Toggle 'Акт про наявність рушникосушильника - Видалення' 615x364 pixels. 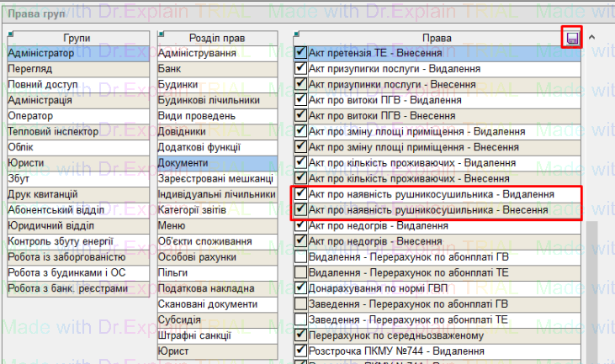301,194
